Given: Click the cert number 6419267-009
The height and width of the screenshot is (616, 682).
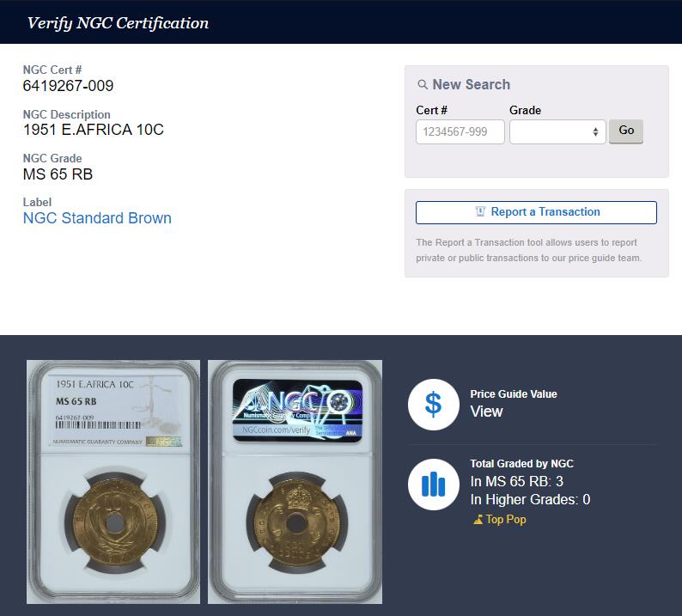Looking at the screenshot, I should (68, 86).
